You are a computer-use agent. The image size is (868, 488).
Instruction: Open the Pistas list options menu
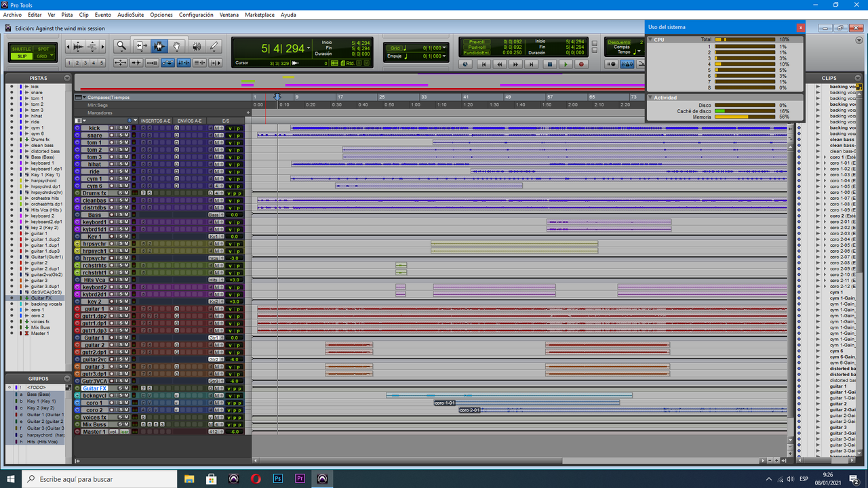pos(67,78)
